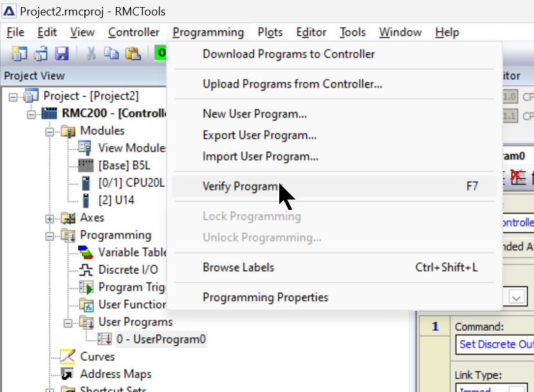This screenshot has height=392, width=534.
Task: Choose Verify Programs menu item
Action: click(x=335, y=187)
